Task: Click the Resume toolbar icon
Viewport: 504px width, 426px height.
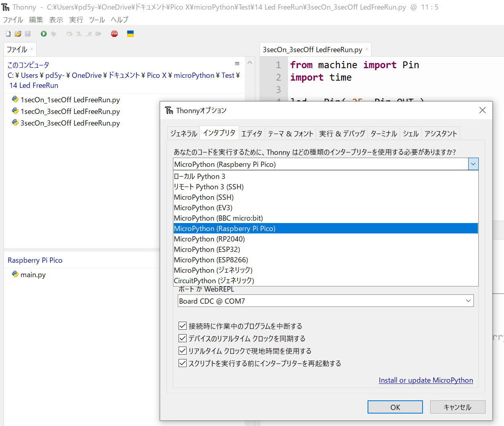Action: click(98, 34)
